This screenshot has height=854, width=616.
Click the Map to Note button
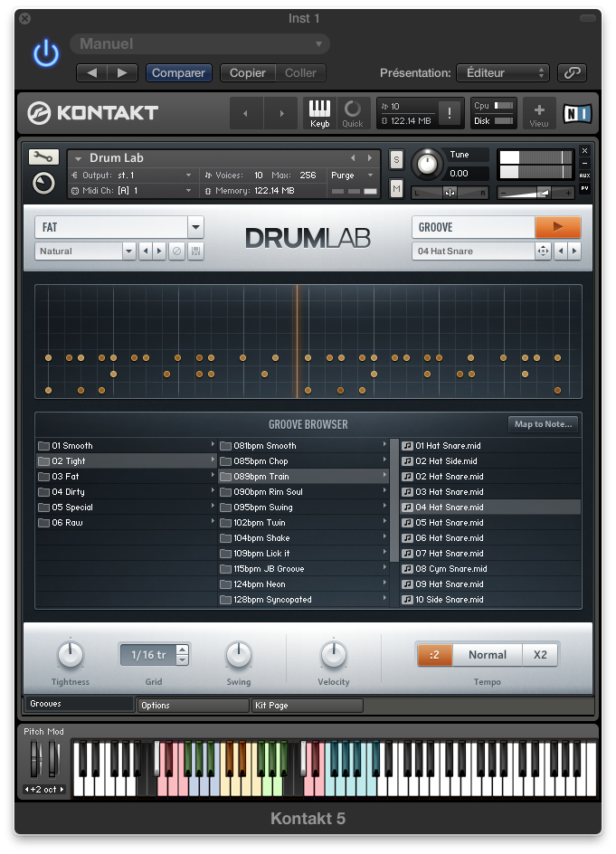click(543, 423)
